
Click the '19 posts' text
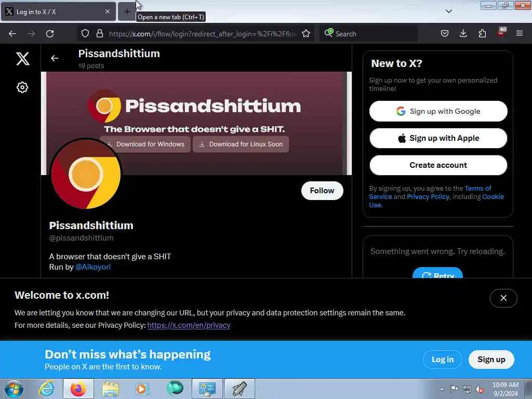[x=91, y=66]
